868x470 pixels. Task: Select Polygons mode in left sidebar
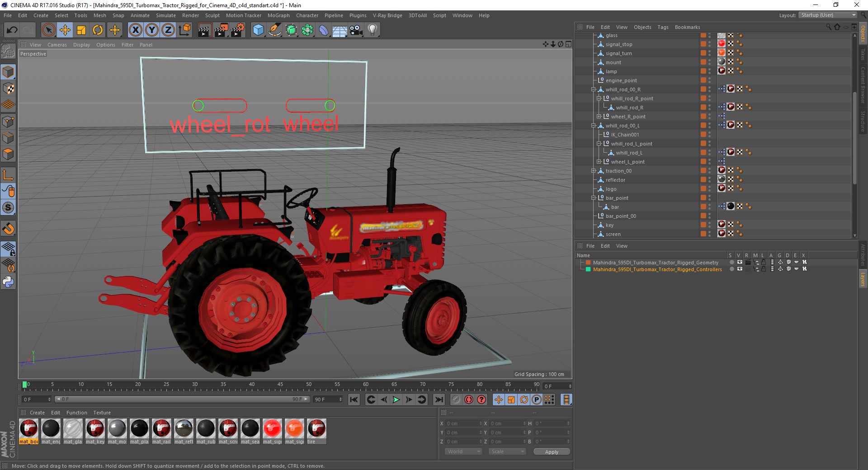point(8,154)
